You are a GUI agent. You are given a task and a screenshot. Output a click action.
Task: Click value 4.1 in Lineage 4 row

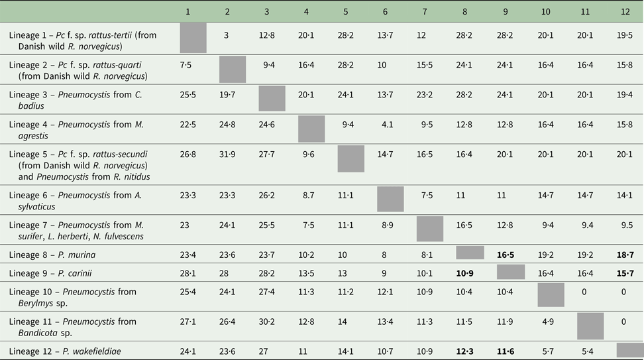pos(388,124)
